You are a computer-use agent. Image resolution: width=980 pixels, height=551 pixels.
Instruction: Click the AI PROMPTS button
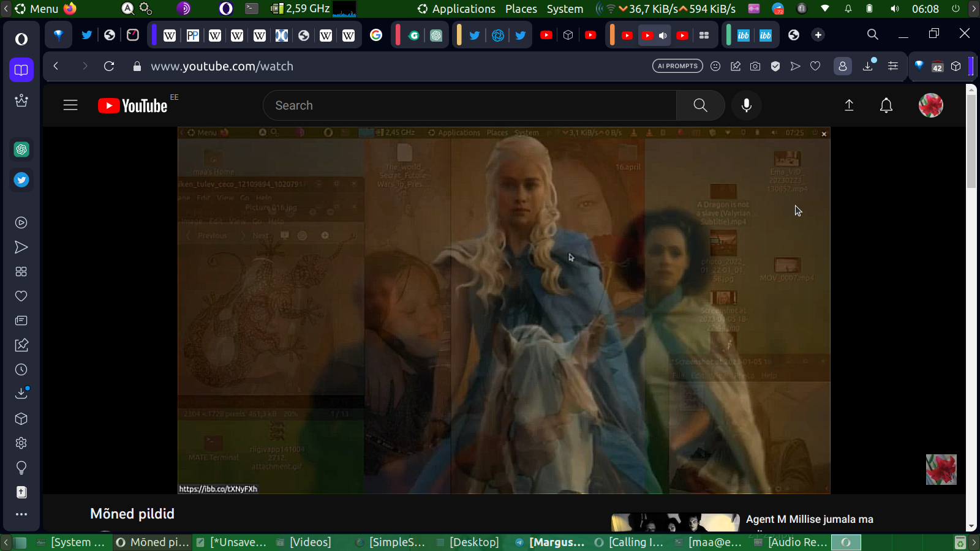point(677,66)
